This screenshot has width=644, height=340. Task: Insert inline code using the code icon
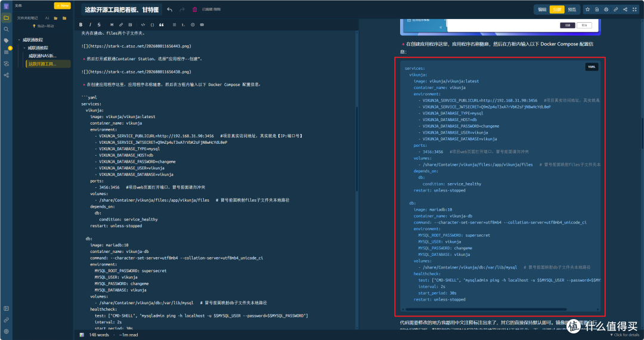click(143, 24)
